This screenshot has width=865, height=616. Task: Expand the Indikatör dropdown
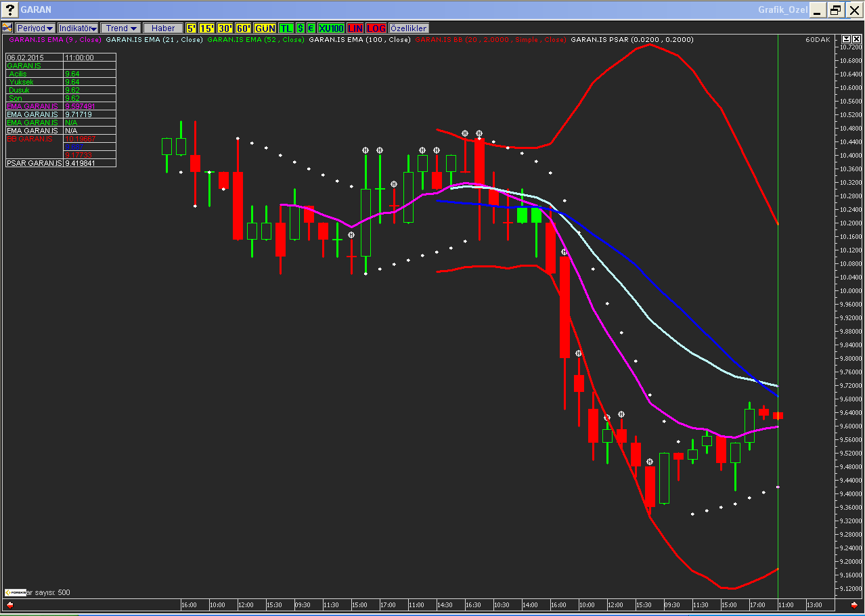pos(79,28)
